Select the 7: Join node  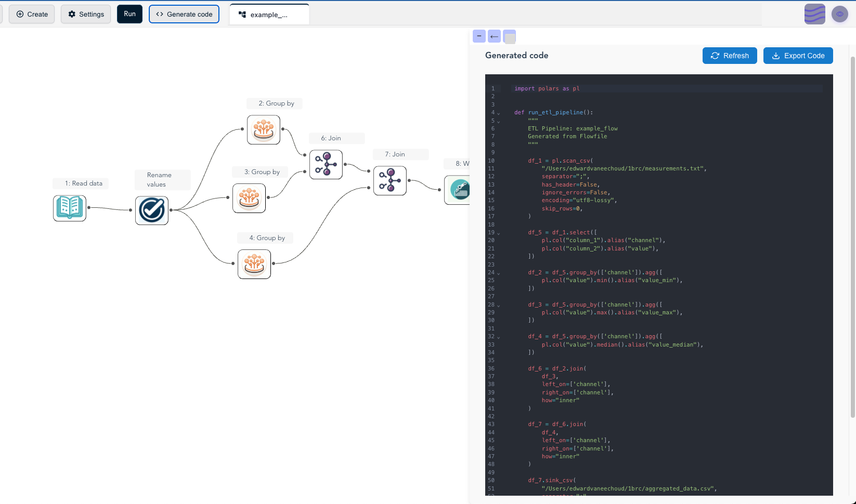390,180
